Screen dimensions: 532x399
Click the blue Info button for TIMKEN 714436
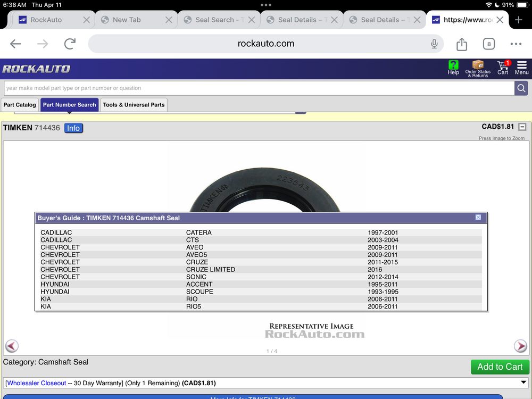[73, 128]
